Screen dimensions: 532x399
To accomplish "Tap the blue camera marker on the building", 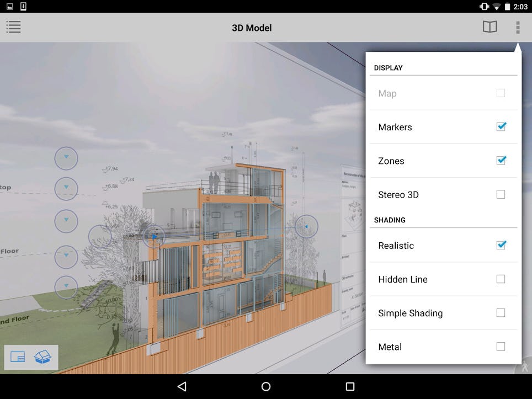I will 155,236.
